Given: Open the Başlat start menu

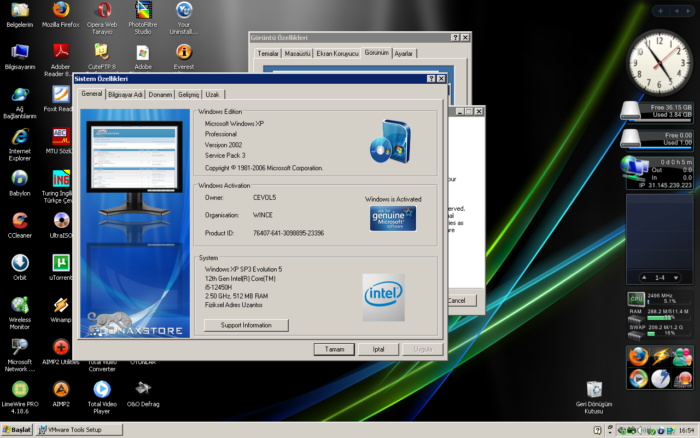Looking at the screenshot, I should pyautogui.click(x=17, y=430).
